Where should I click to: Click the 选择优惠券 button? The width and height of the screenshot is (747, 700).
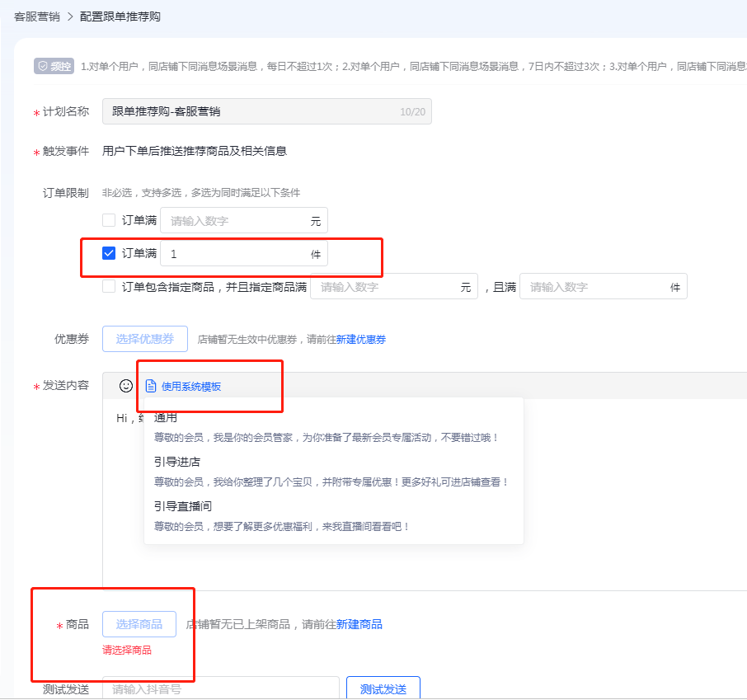click(144, 338)
